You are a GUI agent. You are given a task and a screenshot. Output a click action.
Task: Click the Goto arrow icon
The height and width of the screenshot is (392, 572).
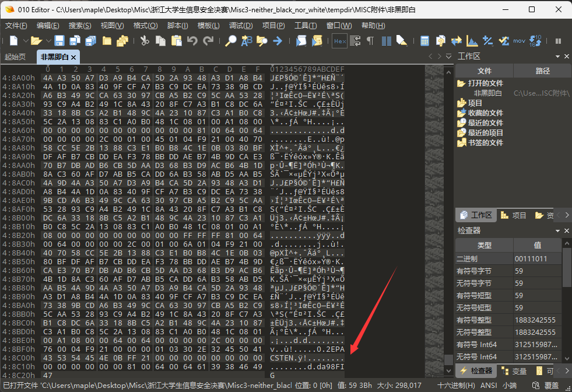278,41
